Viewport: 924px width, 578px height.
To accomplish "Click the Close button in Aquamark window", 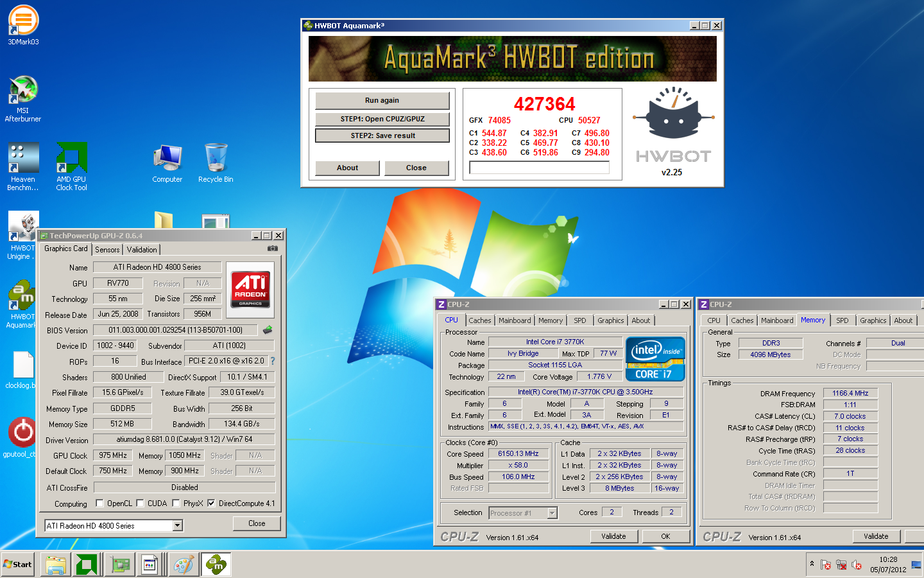I will tap(416, 168).
